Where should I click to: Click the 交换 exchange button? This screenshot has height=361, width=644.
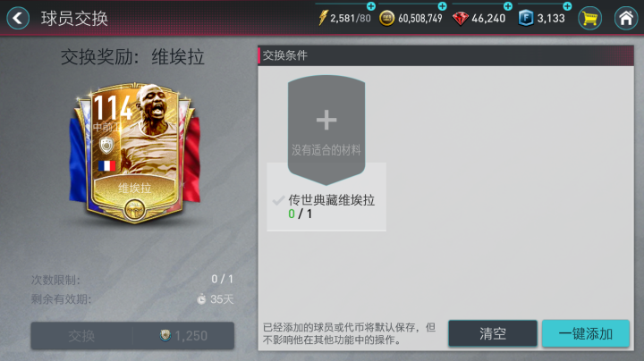[x=81, y=336]
